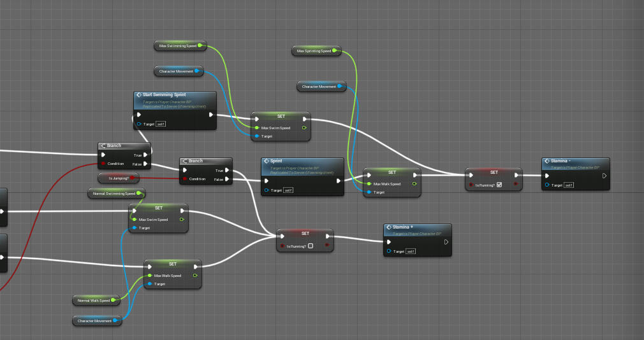Tick the empty Is Running? checkbox
Image resolution: width=644 pixels, height=340 pixels.
click(x=311, y=246)
